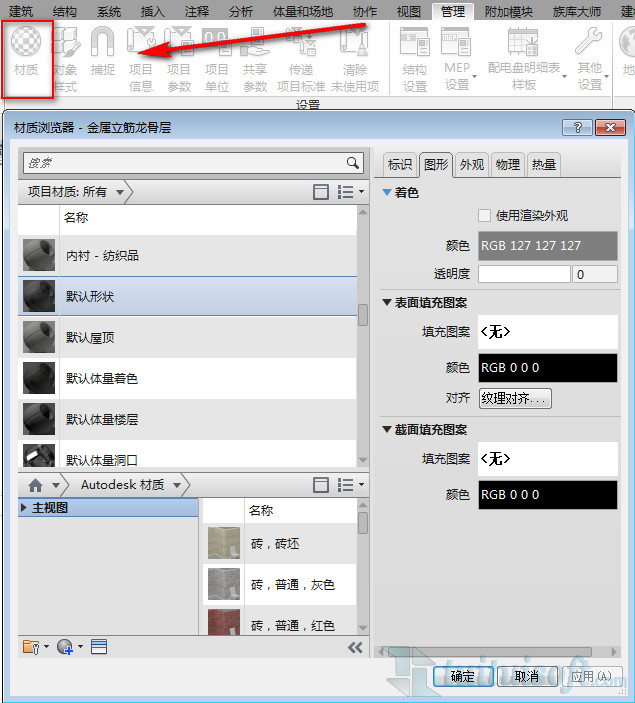Open project materials list view options

click(350, 192)
